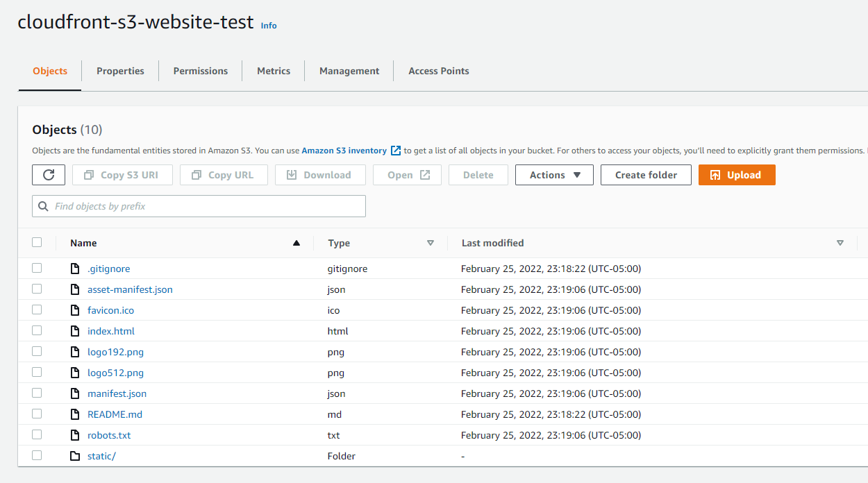This screenshot has height=483, width=868.
Task: Click the refresh objects icon button
Action: point(49,175)
